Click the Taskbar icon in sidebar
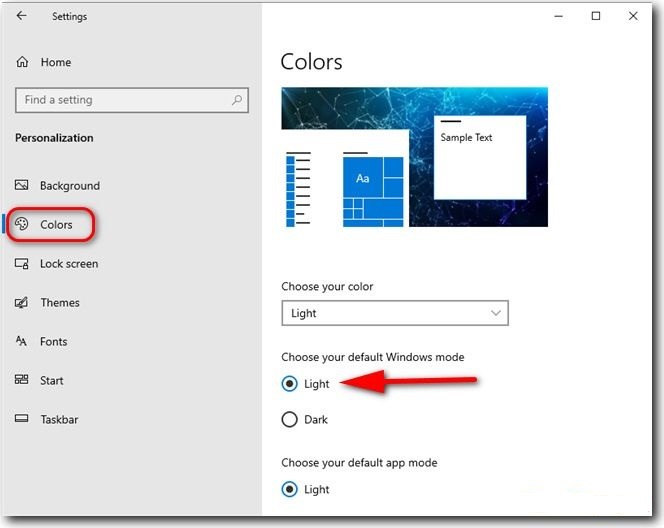 [x=22, y=419]
